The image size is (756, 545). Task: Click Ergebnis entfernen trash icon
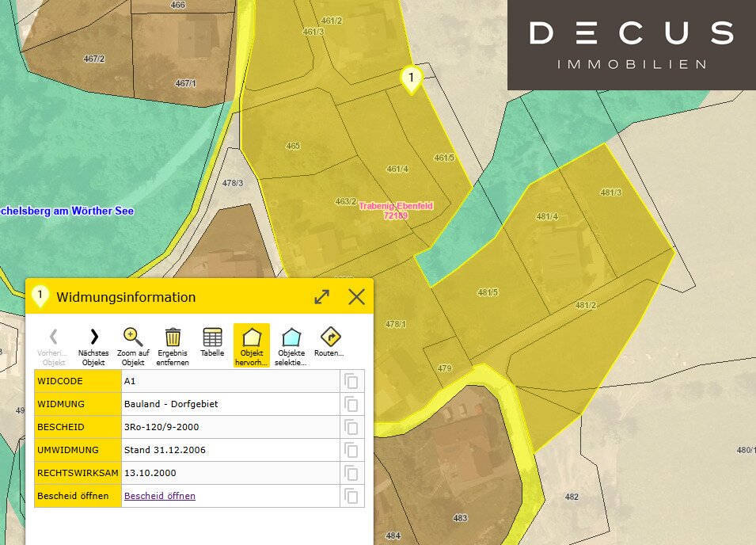tap(173, 337)
